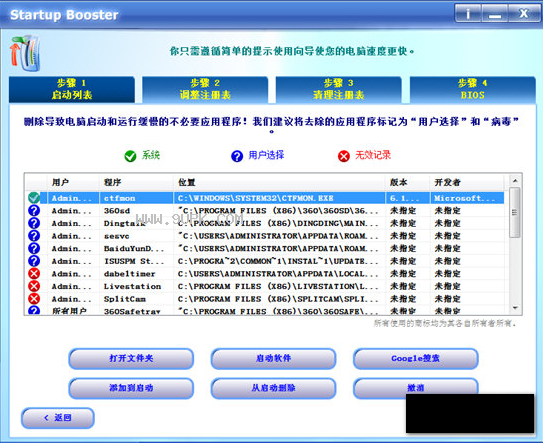Select the dabeltimer program entry

pyautogui.click(x=130, y=274)
